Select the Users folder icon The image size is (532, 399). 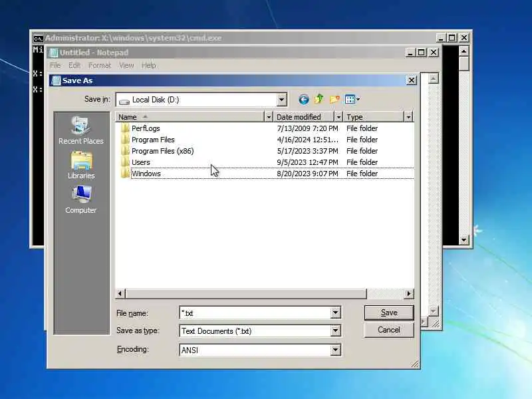coord(125,162)
